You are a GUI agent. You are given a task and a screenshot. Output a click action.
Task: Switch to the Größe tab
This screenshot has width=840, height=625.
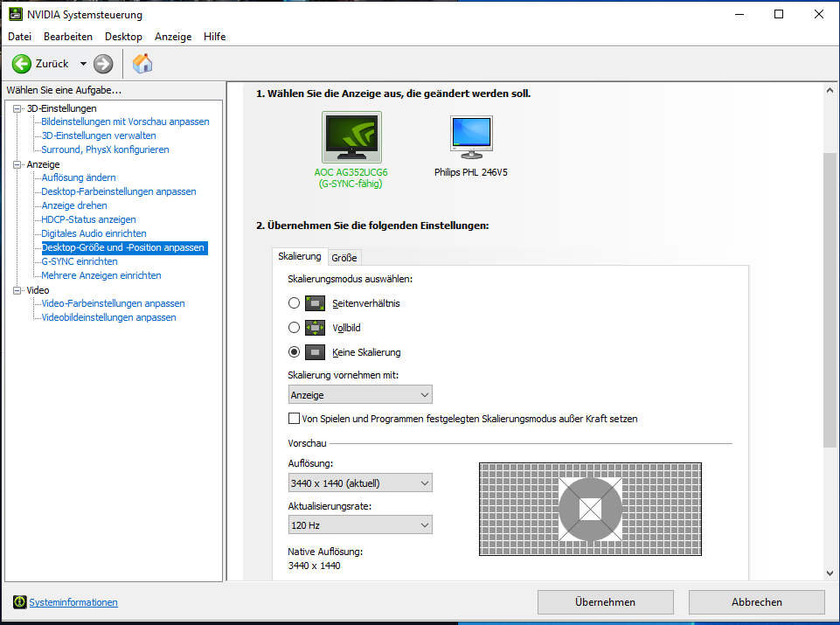click(x=344, y=258)
